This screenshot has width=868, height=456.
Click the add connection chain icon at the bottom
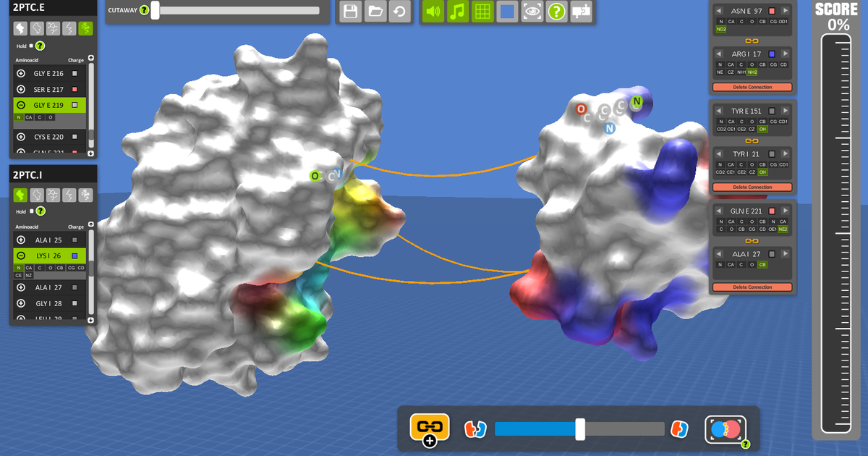(430, 427)
